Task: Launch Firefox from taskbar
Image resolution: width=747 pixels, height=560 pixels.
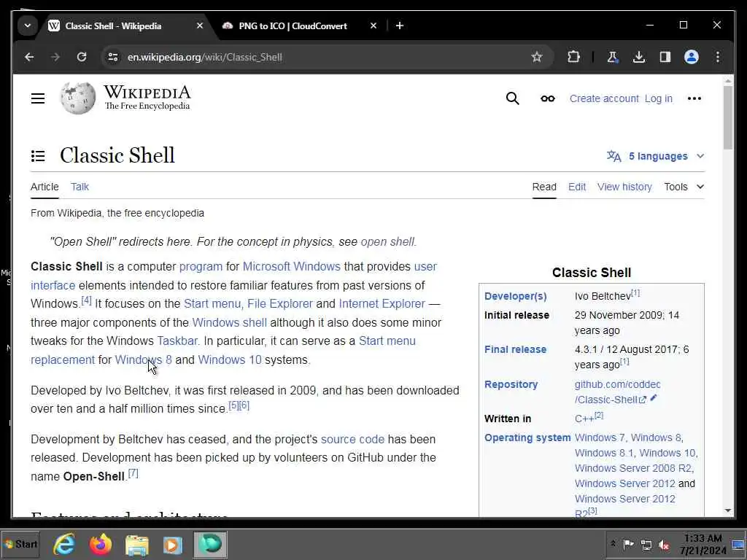Action: pyautogui.click(x=101, y=544)
